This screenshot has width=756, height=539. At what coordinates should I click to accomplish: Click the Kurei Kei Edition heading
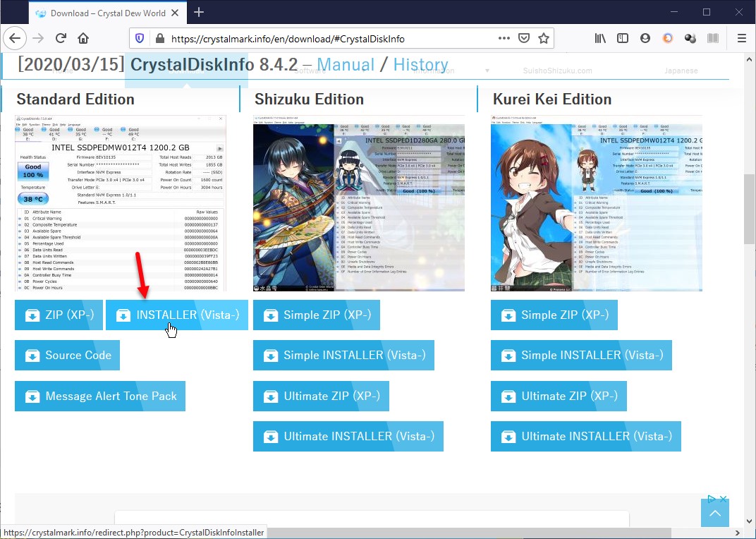point(552,99)
